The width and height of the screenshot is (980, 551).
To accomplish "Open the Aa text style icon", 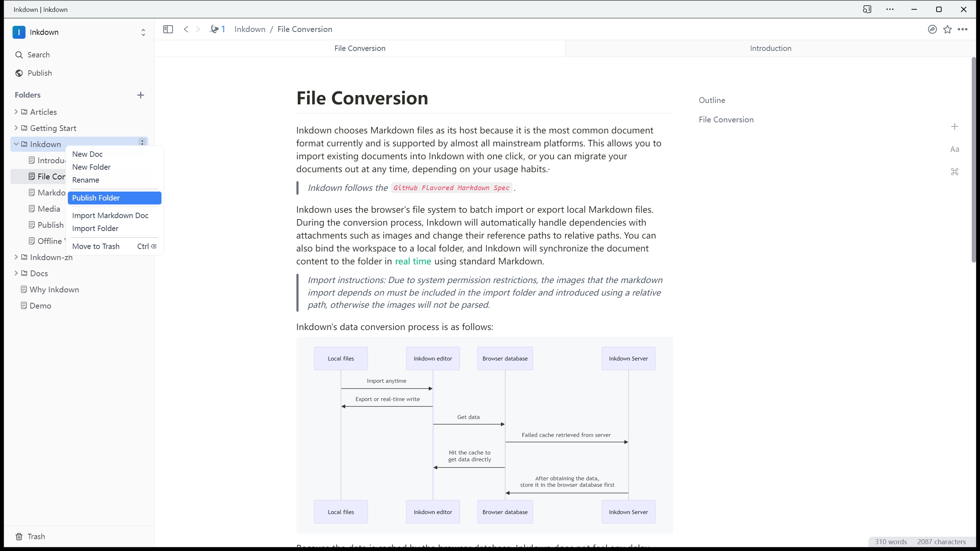I will click(955, 149).
